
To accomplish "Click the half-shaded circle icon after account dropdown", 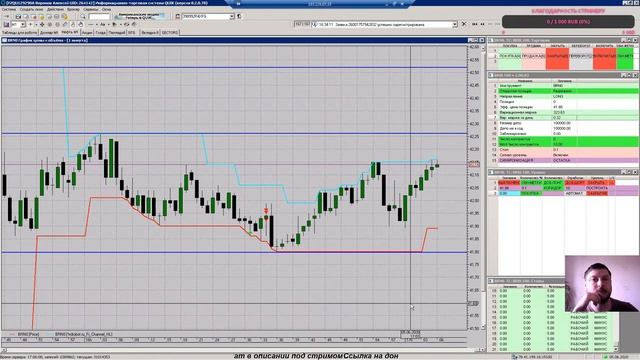I will pyautogui.click(x=238, y=17).
